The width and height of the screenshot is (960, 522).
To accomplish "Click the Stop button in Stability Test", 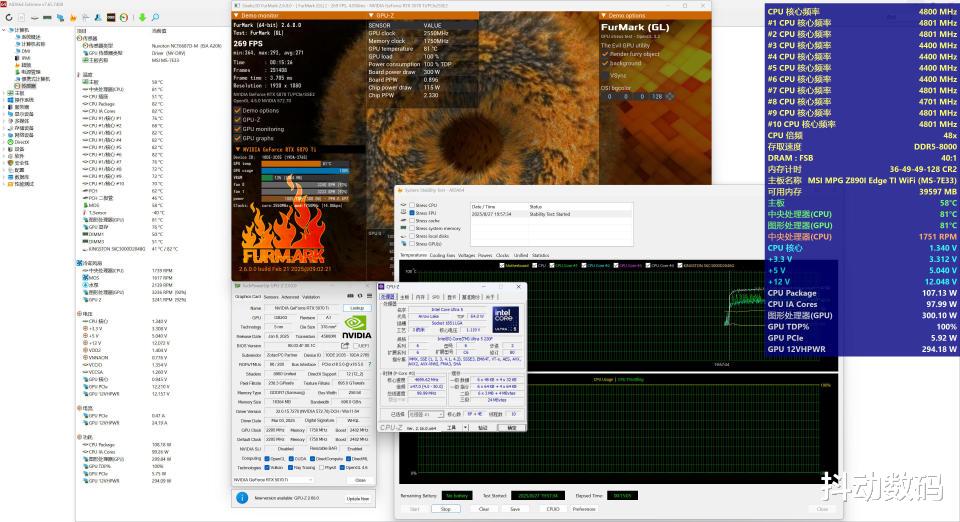I will (x=446, y=509).
